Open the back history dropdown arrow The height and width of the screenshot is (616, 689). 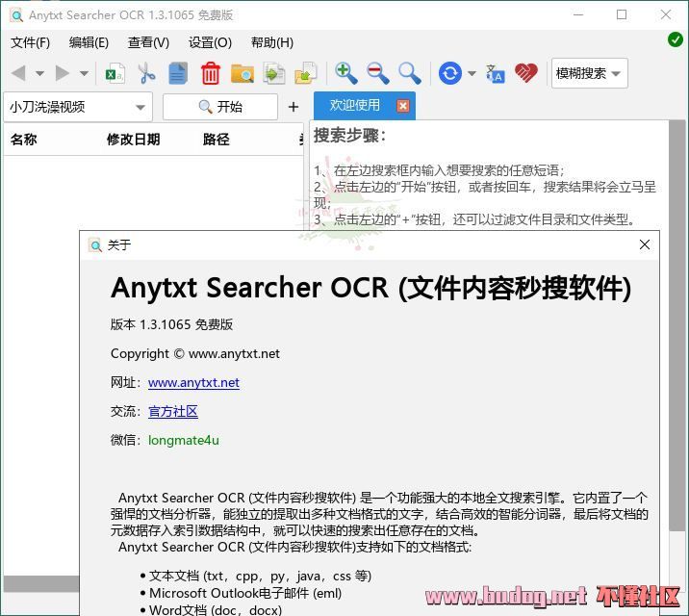tap(40, 73)
